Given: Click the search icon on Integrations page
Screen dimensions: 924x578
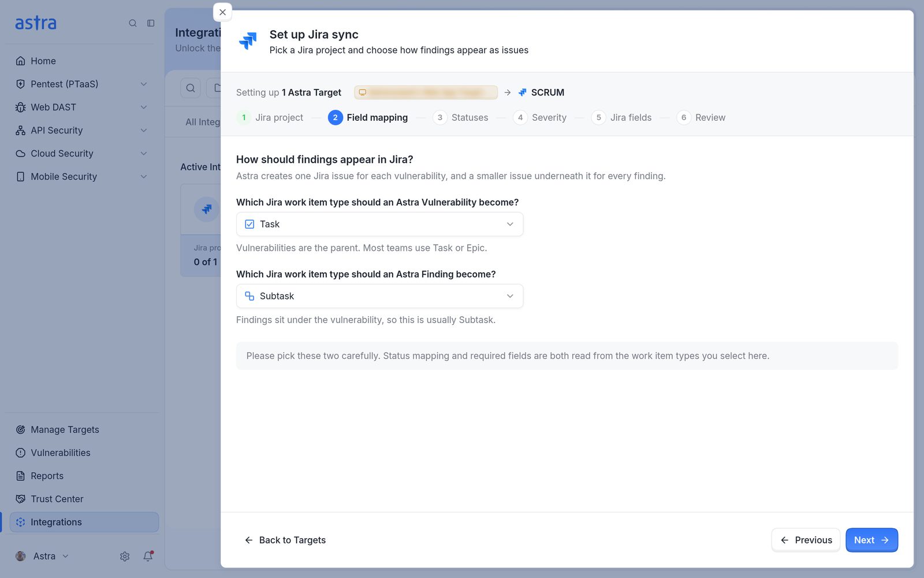Looking at the screenshot, I should (191, 88).
